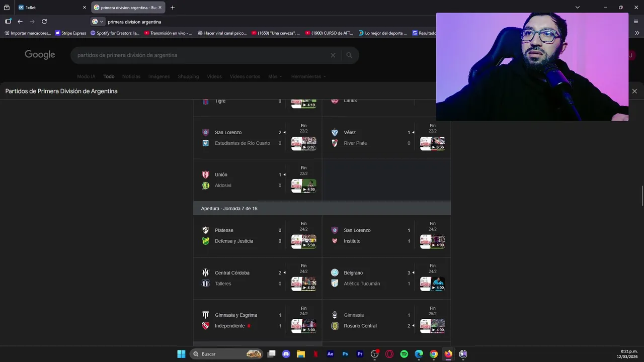The width and height of the screenshot is (644, 362).
Task: Open Importar marcadores bookmark
Action: tap(28, 33)
